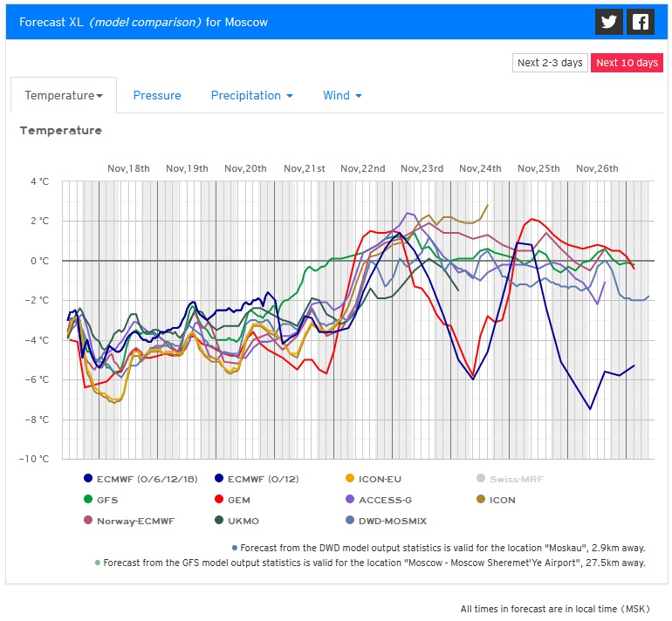This screenshot has height=621, width=672.
Task: Open the Twitter share icon
Action: pyautogui.click(x=610, y=23)
